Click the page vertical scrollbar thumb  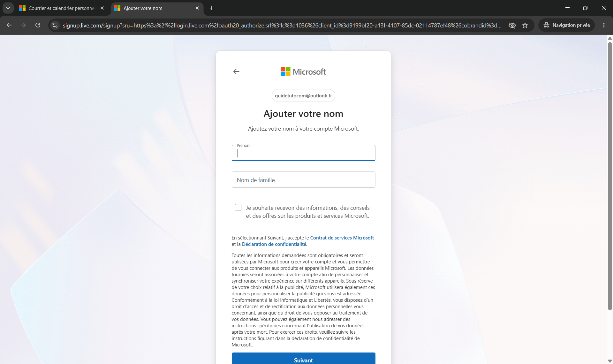610,176
